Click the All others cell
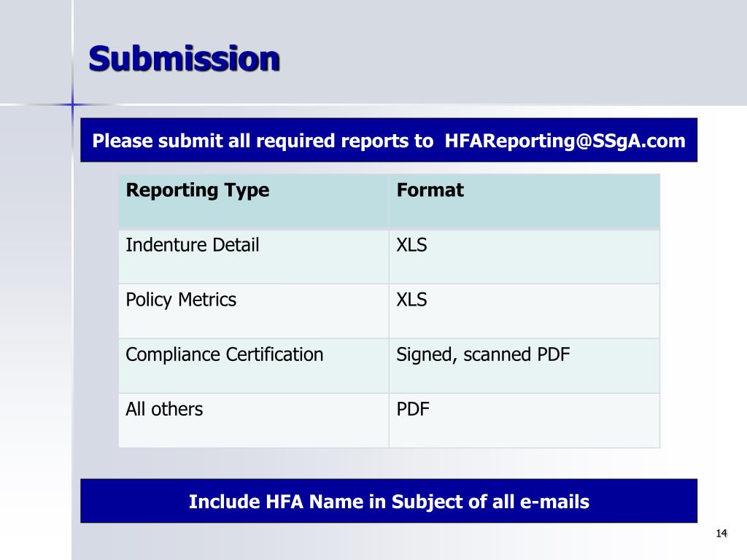This screenshot has width=747, height=560. (253, 421)
